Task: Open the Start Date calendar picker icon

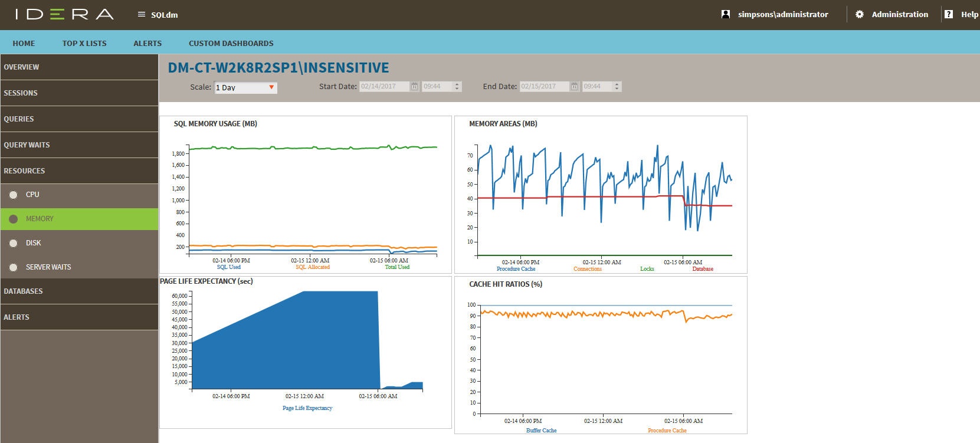Action: pyautogui.click(x=414, y=87)
